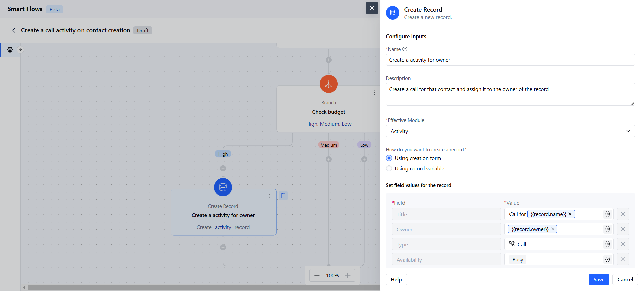Select Using creation form radio button
Viewport: 644px width, 291px height.
[389, 158]
